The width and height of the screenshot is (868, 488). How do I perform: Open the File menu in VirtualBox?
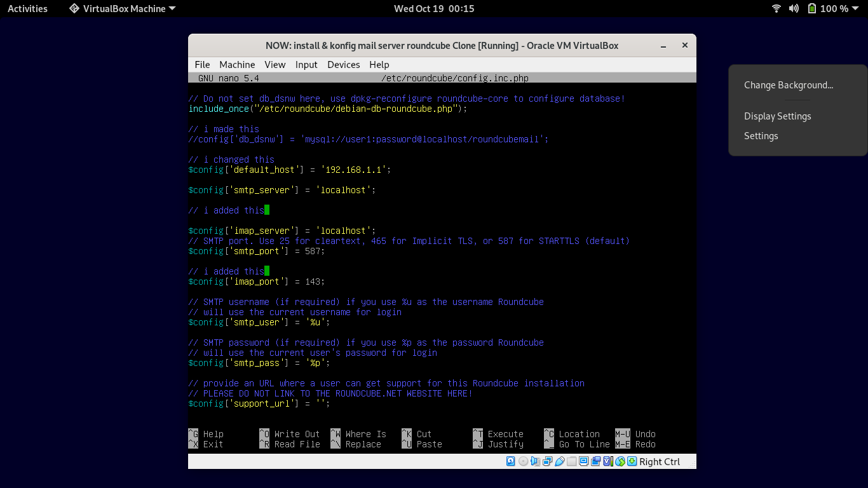click(202, 65)
